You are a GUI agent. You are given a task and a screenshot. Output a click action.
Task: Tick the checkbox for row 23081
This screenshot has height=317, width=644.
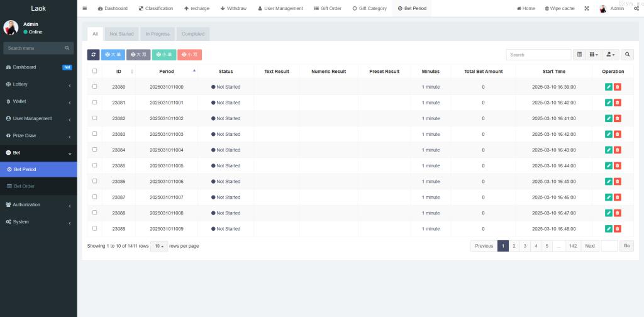pos(95,103)
